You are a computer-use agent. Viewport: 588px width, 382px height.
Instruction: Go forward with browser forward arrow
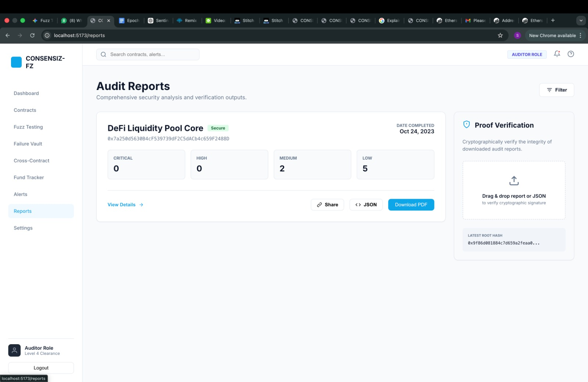pos(20,35)
